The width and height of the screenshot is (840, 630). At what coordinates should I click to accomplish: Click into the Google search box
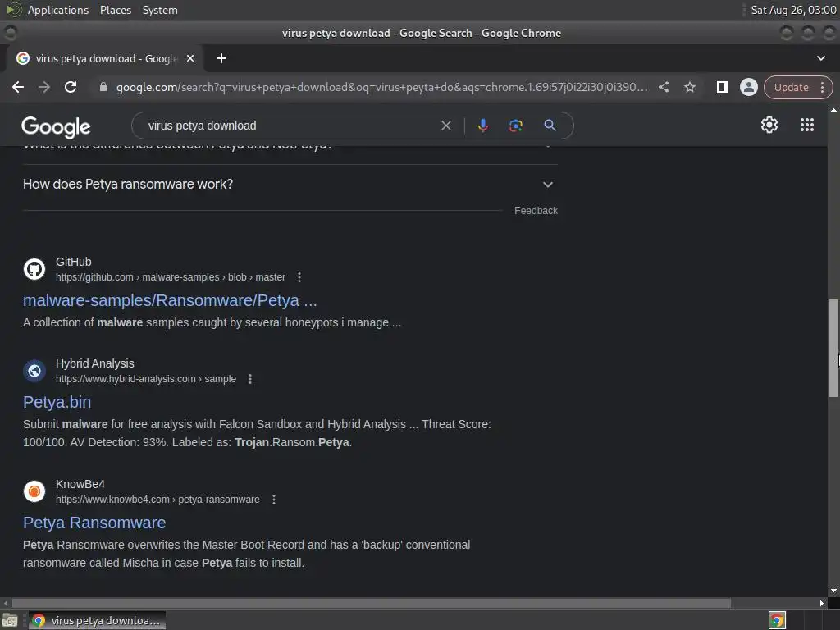click(x=290, y=126)
